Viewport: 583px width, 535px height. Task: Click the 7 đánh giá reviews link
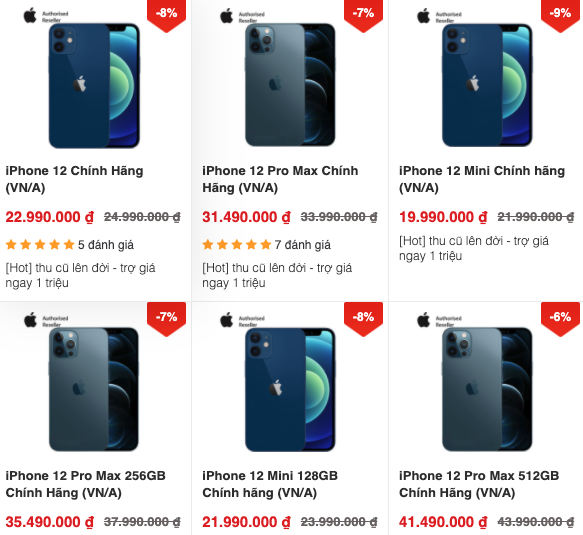coord(302,245)
